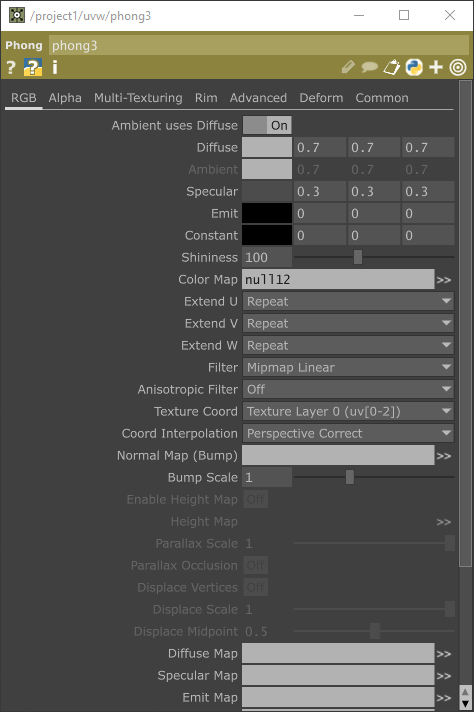
Task: Click the plus icon to add parameters
Action: click(x=436, y=67)
